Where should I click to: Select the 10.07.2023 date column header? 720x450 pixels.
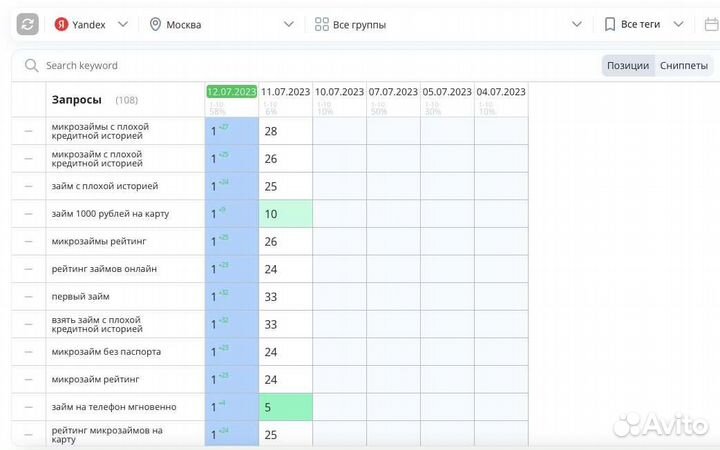pyautogui.click(x=339, y=92)
